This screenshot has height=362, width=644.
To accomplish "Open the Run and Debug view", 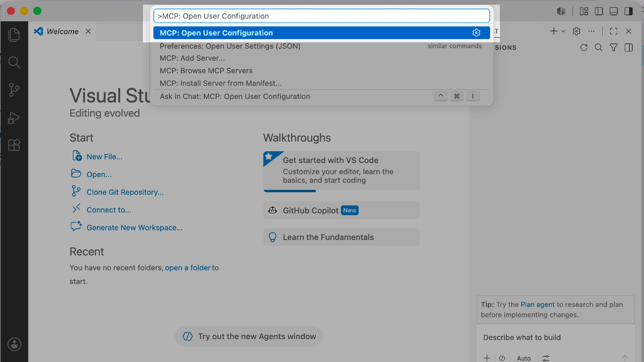I will tap(14, 118).
